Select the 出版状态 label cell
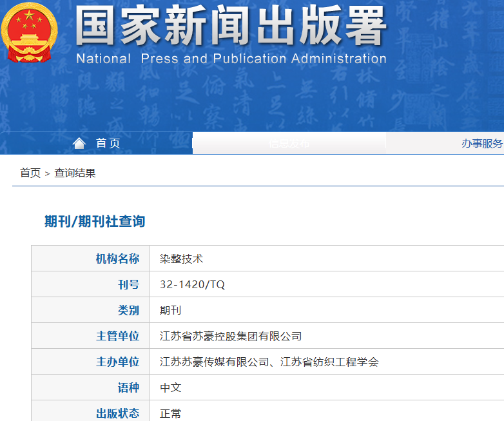Image resolution: width=504 pixels, height=421 pixels. click(x=91, y=411)
